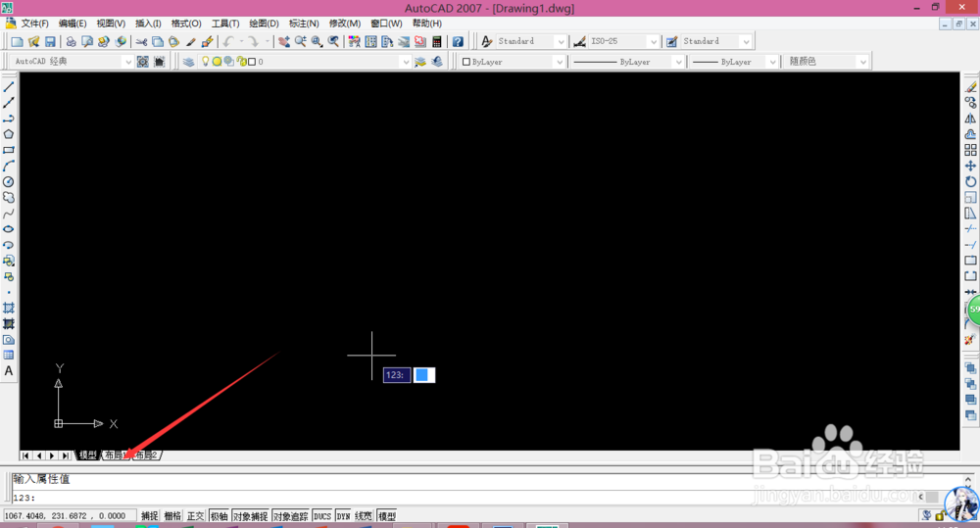Switch to the 模型 model tab
980x528 pixels.
[x=88, y=455]
